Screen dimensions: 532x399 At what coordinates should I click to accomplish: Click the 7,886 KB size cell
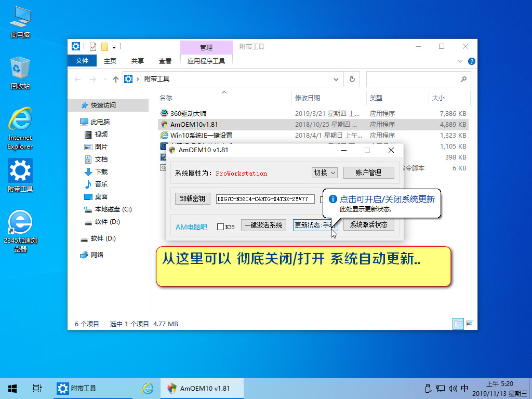453,114
